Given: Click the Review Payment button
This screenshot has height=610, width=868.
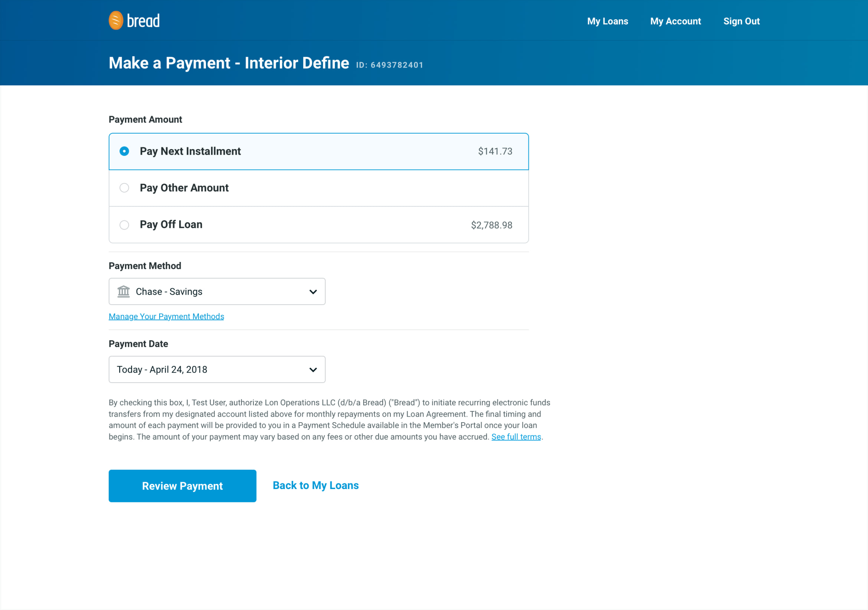Looking at the screenshot, I should click(x=182, y=486).
